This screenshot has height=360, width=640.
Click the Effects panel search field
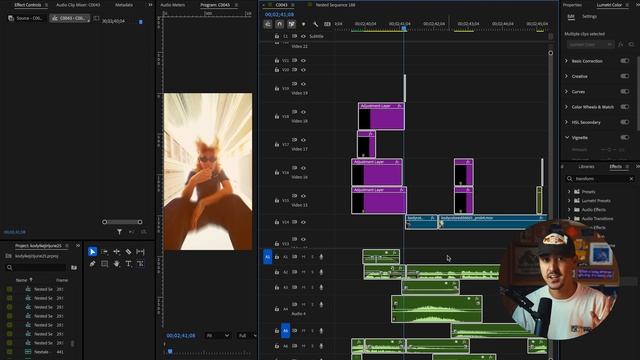600,179
